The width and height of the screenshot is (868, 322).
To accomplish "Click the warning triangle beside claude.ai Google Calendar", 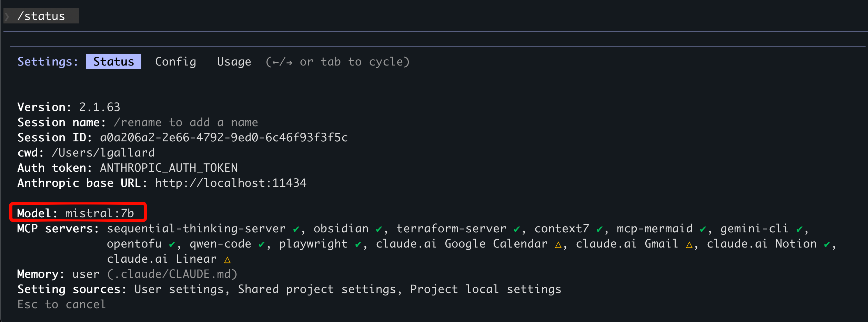I will [558, 244].
